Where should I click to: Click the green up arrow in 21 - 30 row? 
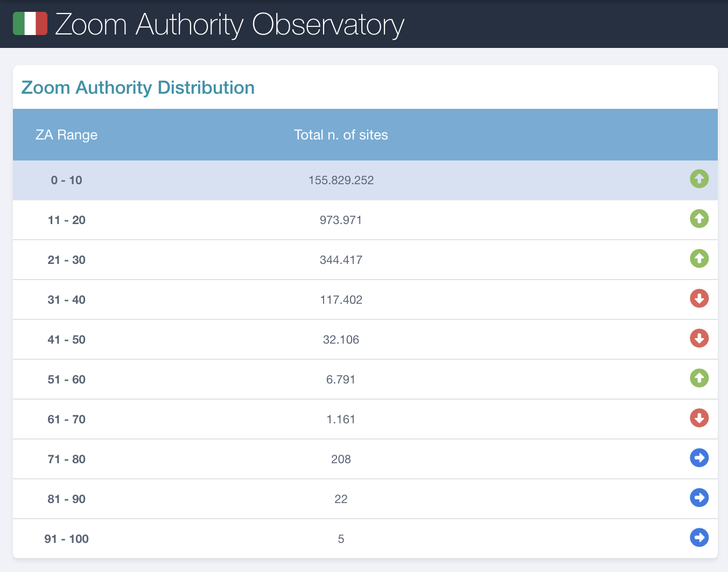coord(699,259)
